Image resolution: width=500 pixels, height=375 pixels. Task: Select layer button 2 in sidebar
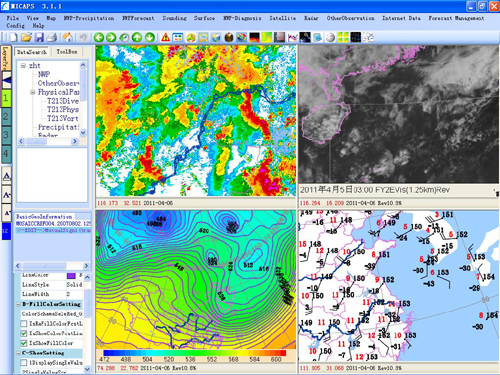coord(6,117)
